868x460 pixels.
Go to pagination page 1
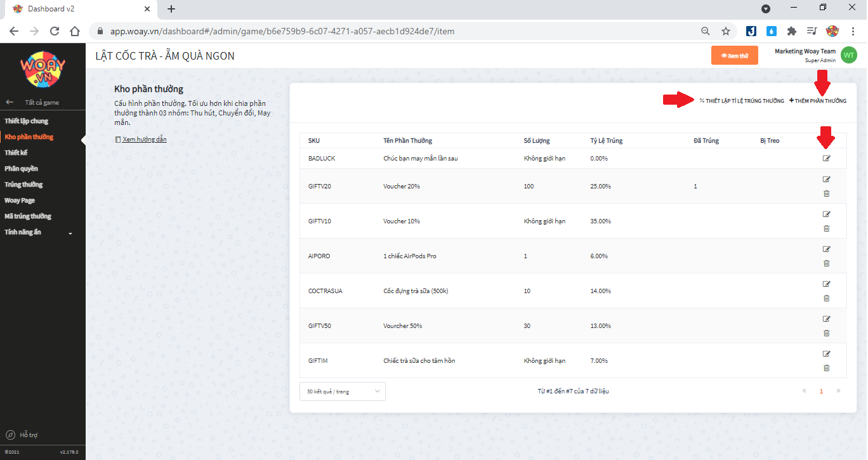(x=821, y=391)
